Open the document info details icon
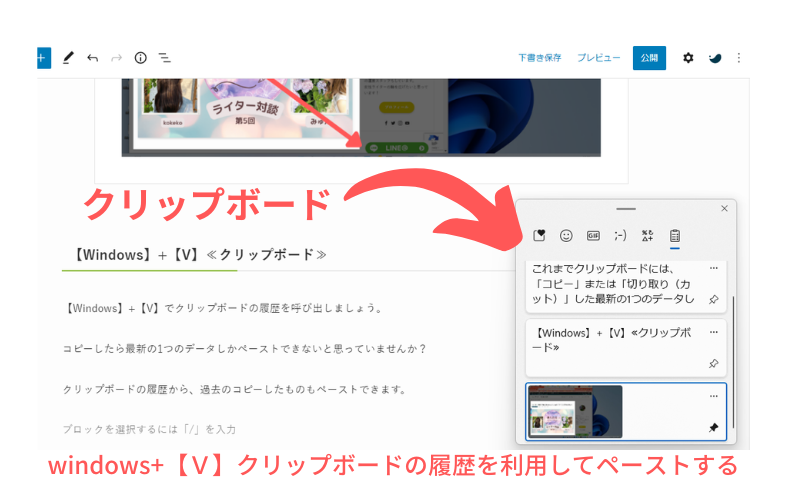This screenshot has height=500, width=800. pyautogui.click(x=140, y=58)
